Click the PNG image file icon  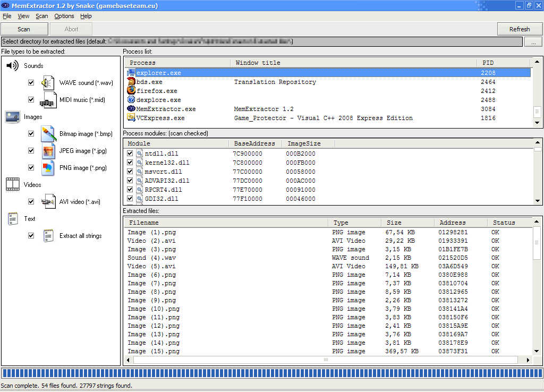(x=48, y=168)
